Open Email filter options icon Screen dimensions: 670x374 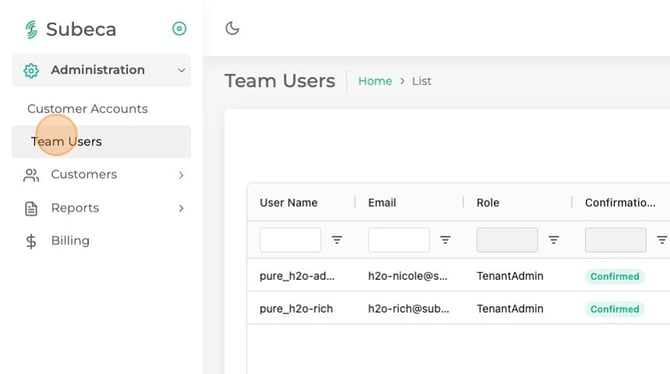[445, 240]
